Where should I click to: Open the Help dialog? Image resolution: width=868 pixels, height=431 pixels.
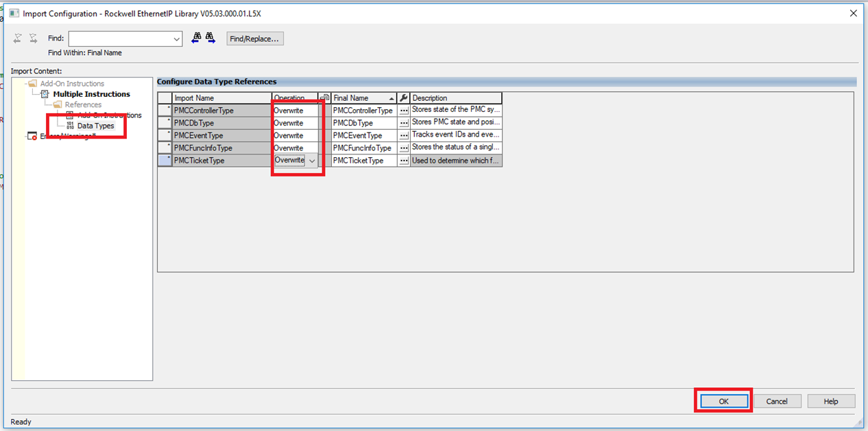[x=830, y=401]
